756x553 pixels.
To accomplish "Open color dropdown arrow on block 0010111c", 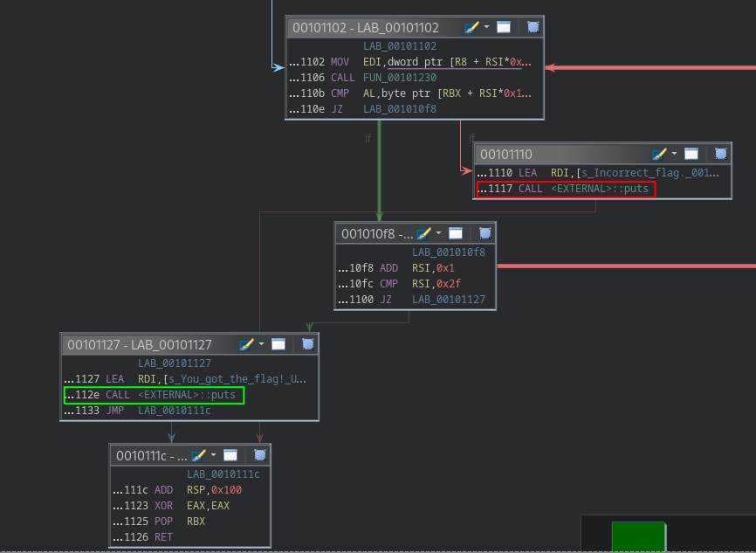I will click(213, 455).
